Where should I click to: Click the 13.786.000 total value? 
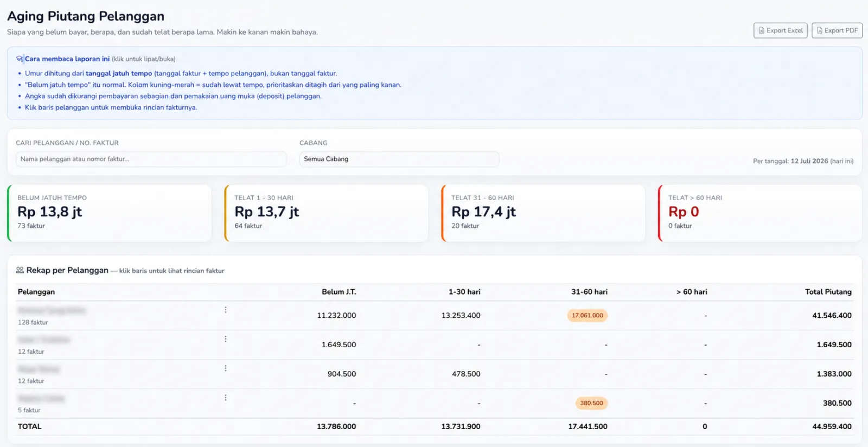point(336,426)
